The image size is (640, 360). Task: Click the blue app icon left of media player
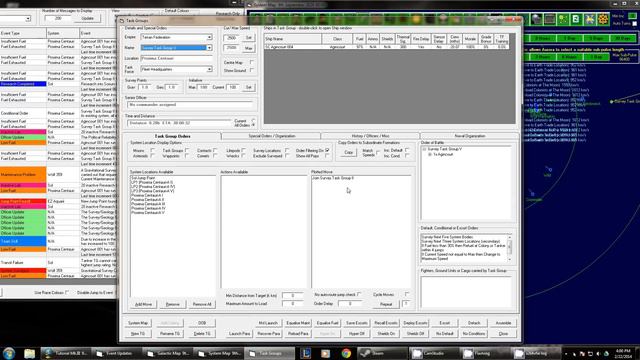(306, 353)
